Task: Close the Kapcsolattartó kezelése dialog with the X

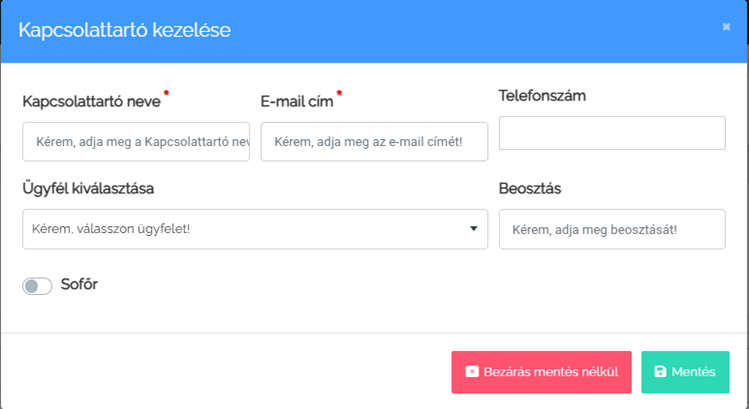Action: coord(726,27)
